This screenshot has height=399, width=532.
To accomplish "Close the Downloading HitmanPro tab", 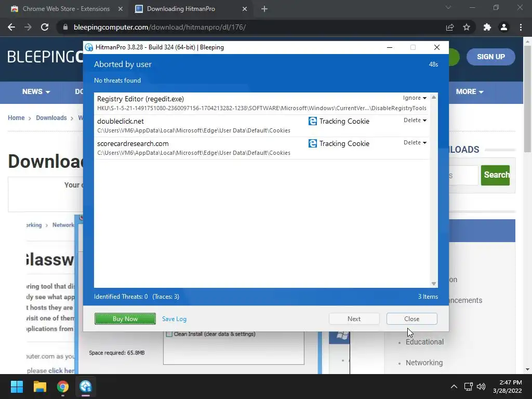I will pyautogui.click(x=245, y=9).
